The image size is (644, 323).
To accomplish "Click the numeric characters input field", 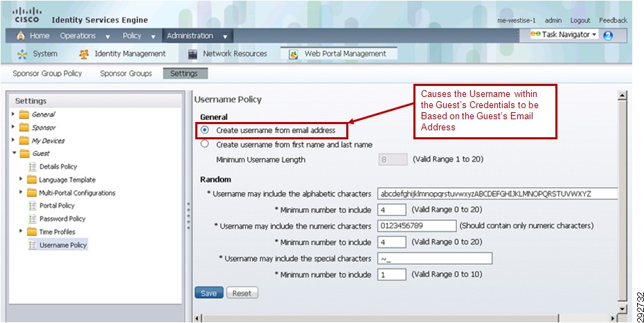I will pyautogui.click(x=417, y=225).
